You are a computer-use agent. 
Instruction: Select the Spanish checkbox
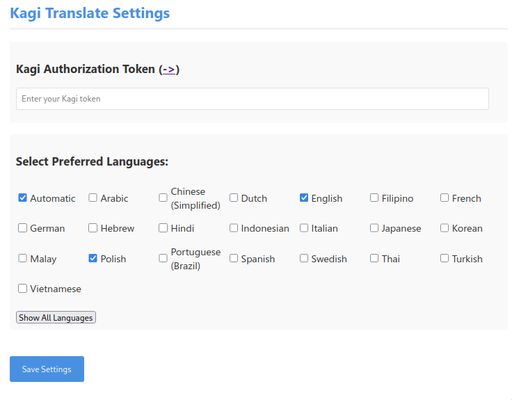(x=234, y=258)
